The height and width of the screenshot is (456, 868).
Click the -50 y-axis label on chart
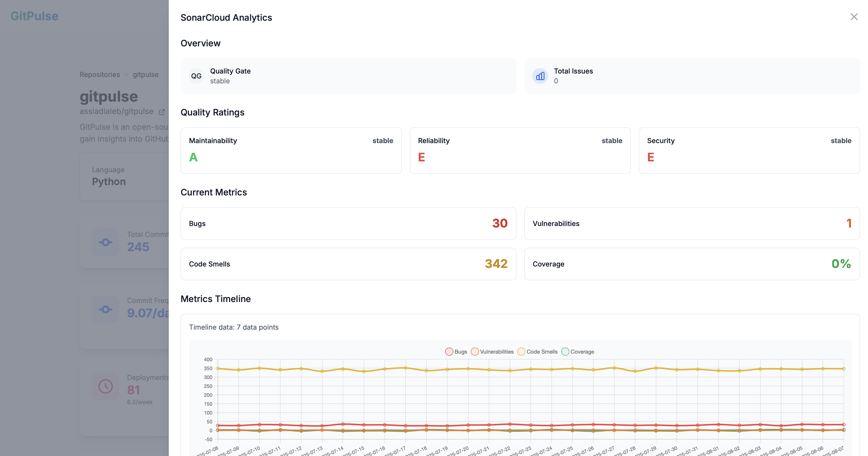pyautogui.click(x=208, y=439)
